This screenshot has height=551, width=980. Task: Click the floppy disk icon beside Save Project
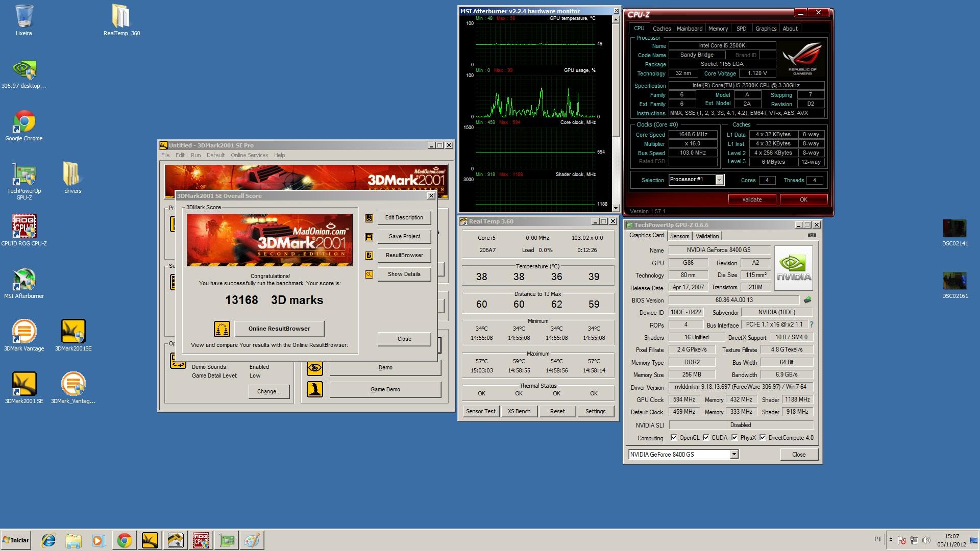click(369, 237)
